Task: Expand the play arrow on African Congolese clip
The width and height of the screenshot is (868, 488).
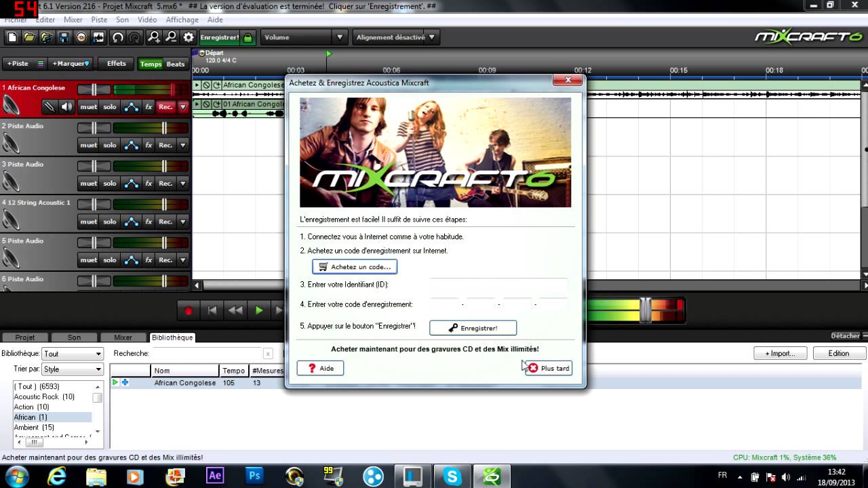Action: click(x=197, y=85)
